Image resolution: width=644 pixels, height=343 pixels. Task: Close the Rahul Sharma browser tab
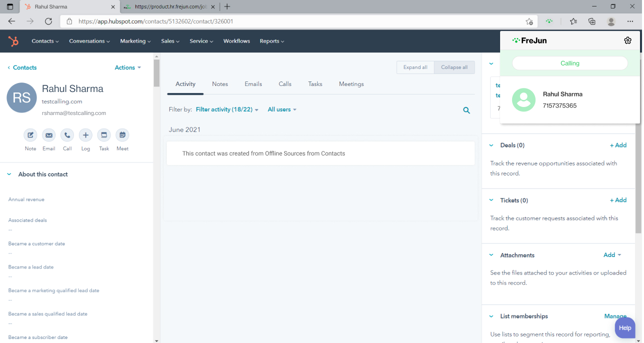pyautogui.click(x=113, y=7)
